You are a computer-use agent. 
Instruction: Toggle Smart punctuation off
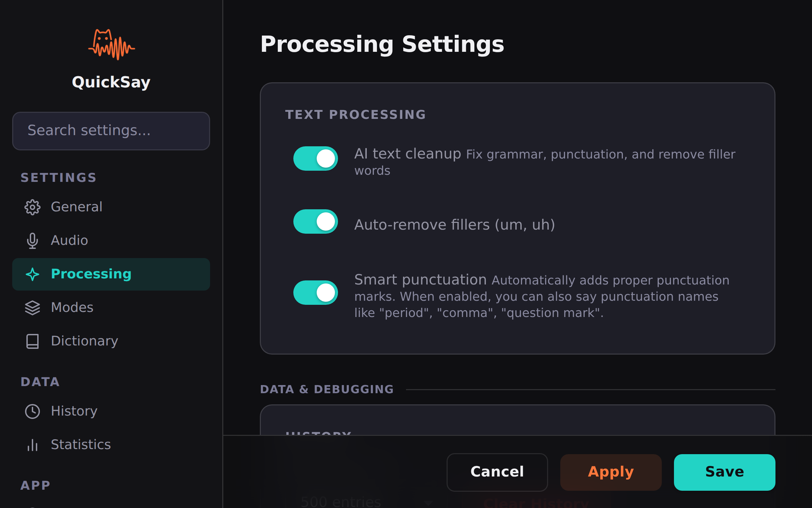315,292
